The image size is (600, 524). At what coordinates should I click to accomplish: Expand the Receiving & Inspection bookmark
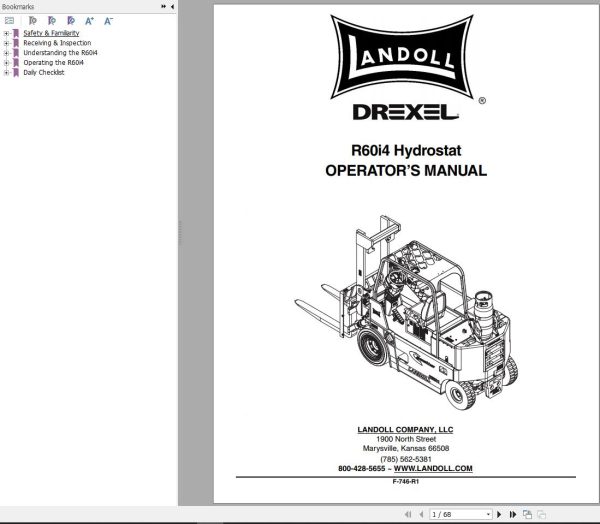6,43
